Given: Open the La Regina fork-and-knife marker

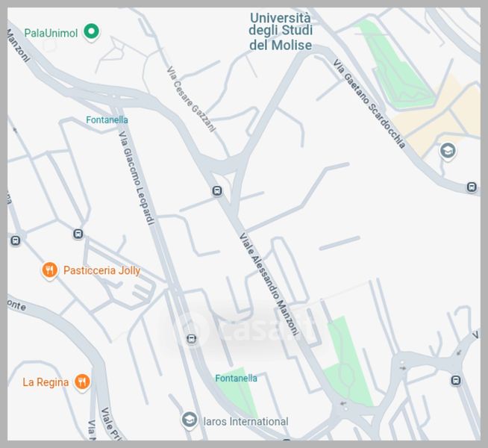Looking at the screenshot, I should (82, 382).
